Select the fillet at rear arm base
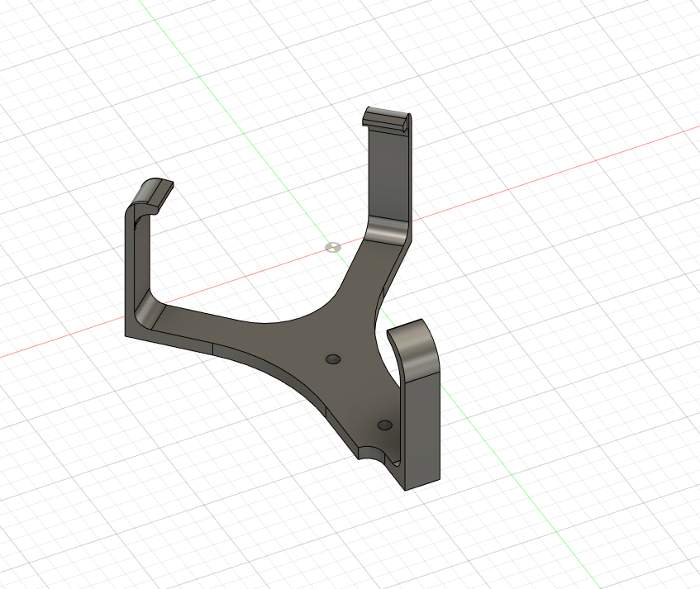Image resolution: width=700 pixels, height=589 pixels. click(x=387, y=231)
